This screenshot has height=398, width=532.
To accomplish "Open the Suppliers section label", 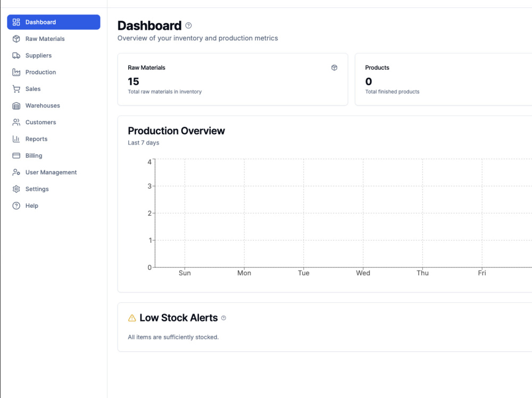I will coord(38,55).
